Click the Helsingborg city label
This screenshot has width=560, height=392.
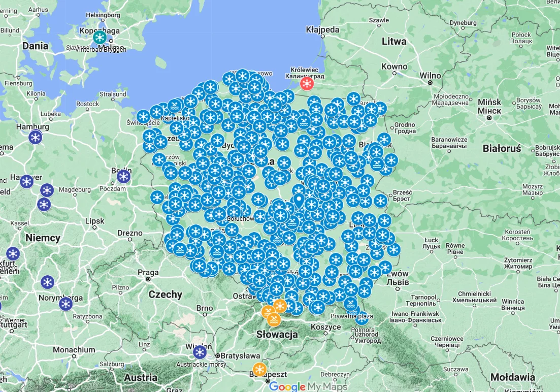[103, 15]
